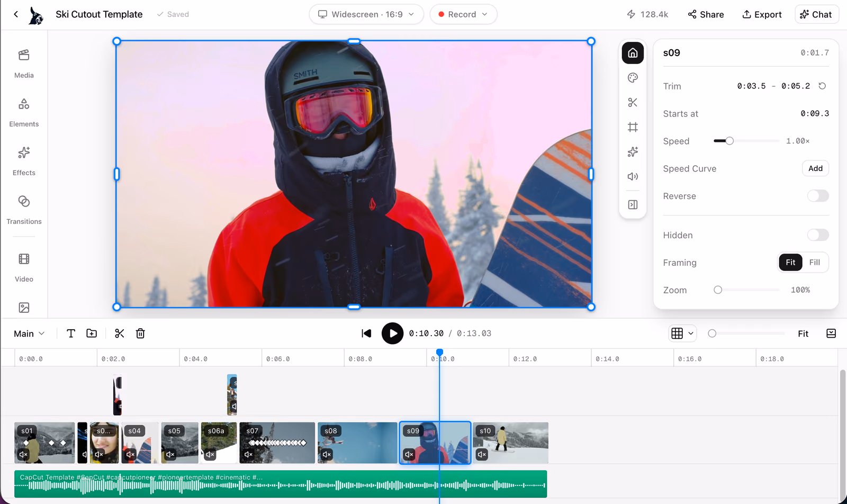The height and width of the screenshot is (504, 847).
Task: Go back using the top-left arrow
Action: [x=16, y=14]
